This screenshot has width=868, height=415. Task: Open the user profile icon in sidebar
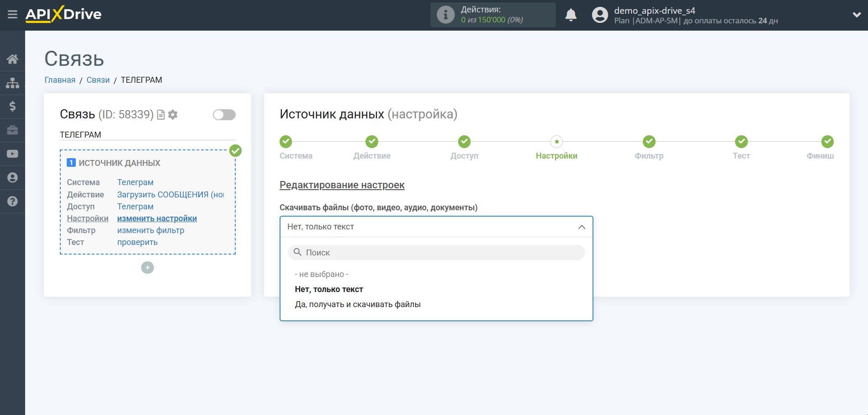[x=12, y=177]
